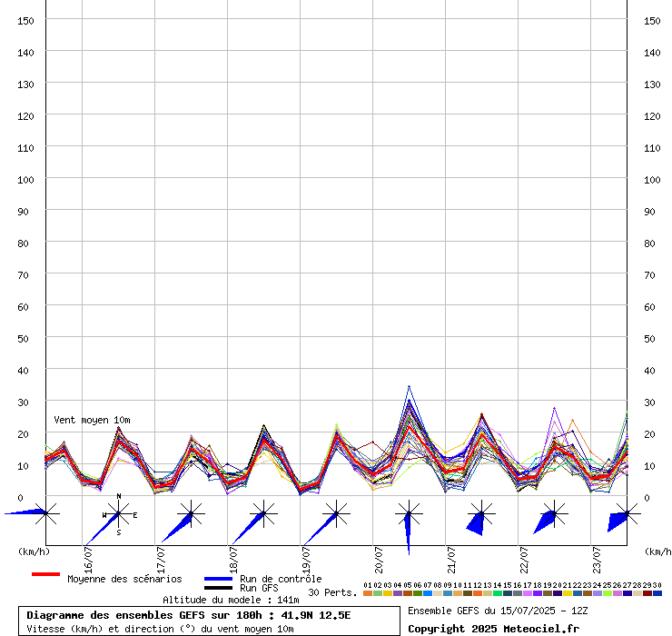Select perturbation 16 gray swatch
Screen dimensions: 672x636
pyautogui.click(x=518, y=593)
